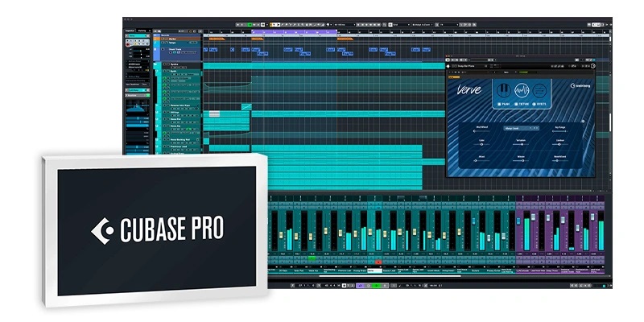The image size is (644, 322).
Task: Click the highlighted white channel name in mixer
Action: pos(374,270)
